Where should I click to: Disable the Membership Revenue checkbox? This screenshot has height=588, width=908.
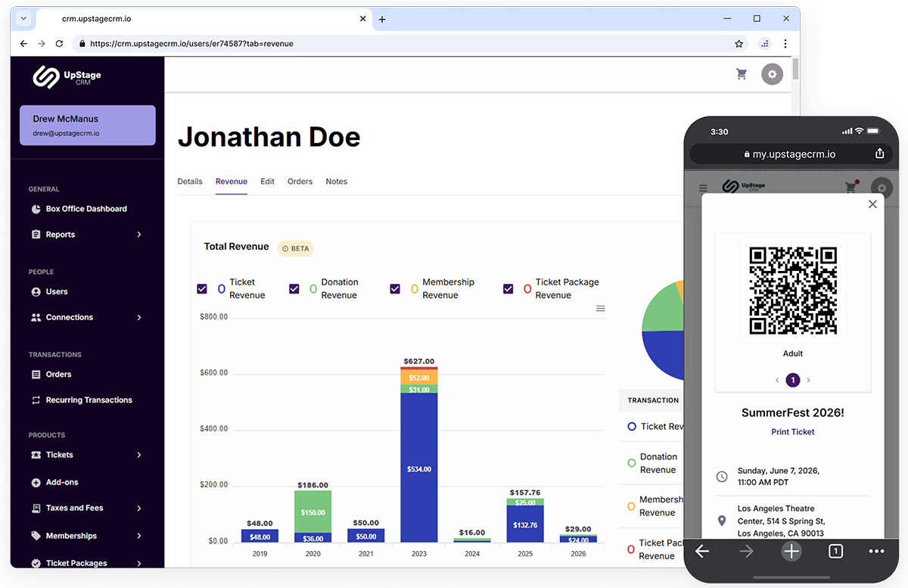click(395, 289)
